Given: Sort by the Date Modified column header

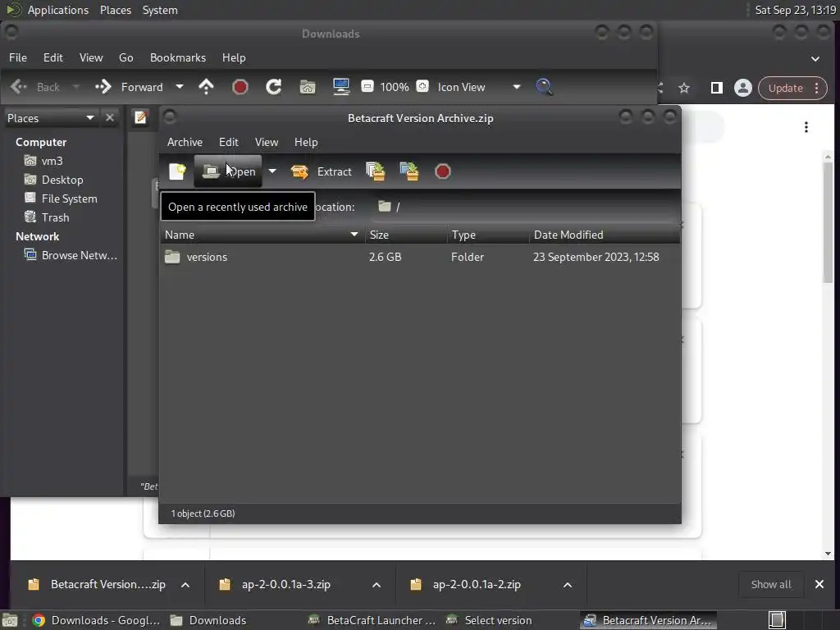Looking at the screenshot, I should (x=605, y=235).
